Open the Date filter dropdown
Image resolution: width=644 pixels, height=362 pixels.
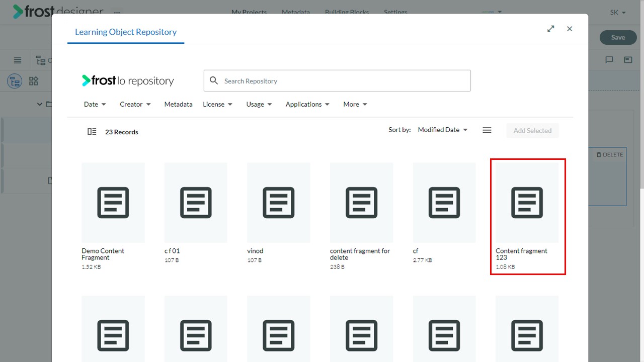pos(95,104)
